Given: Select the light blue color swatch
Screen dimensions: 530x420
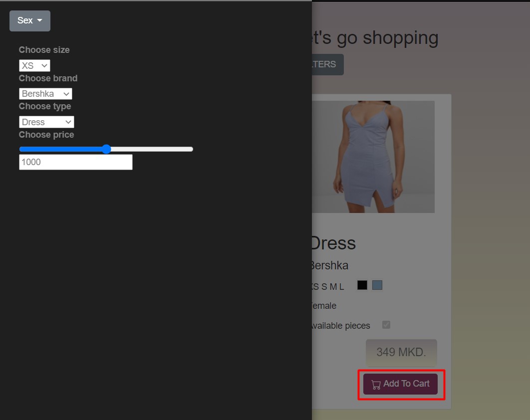Looking at the screenshot, I should (377, 285).
